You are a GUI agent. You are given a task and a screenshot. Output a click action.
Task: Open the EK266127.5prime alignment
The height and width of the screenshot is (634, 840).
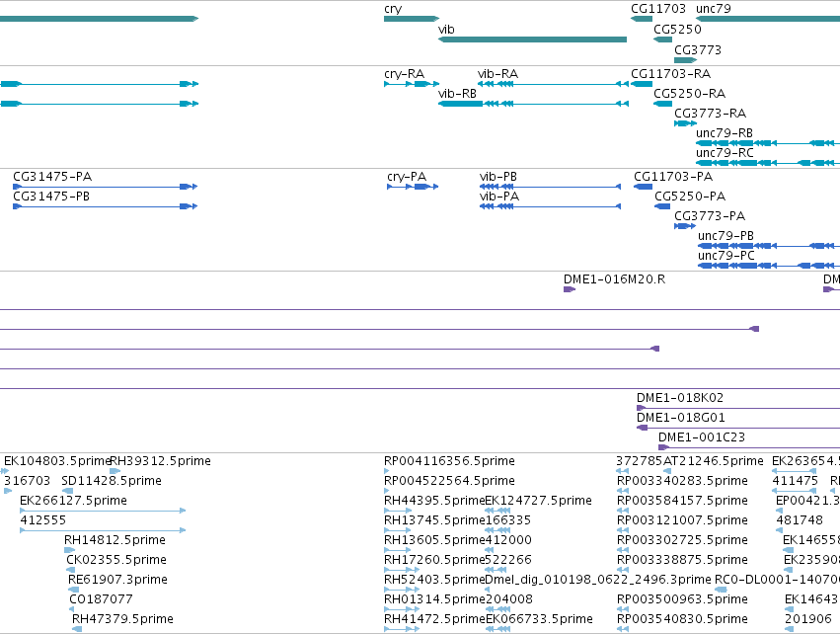tap(103, 511)
